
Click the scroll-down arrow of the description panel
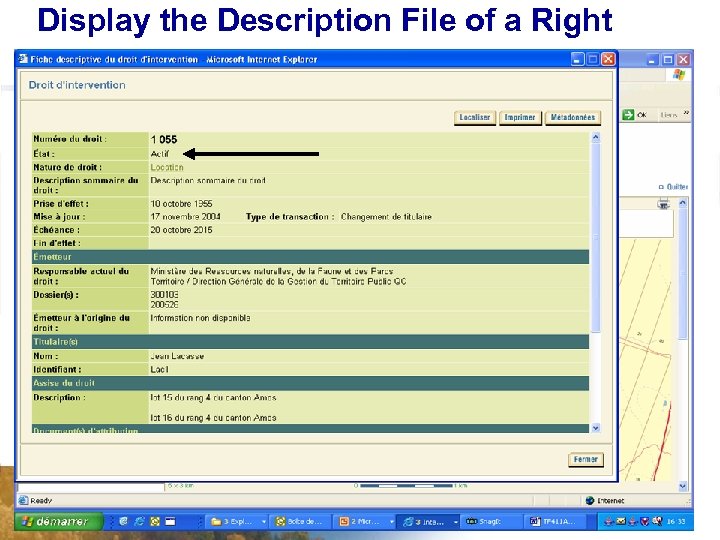coord(596,428)
